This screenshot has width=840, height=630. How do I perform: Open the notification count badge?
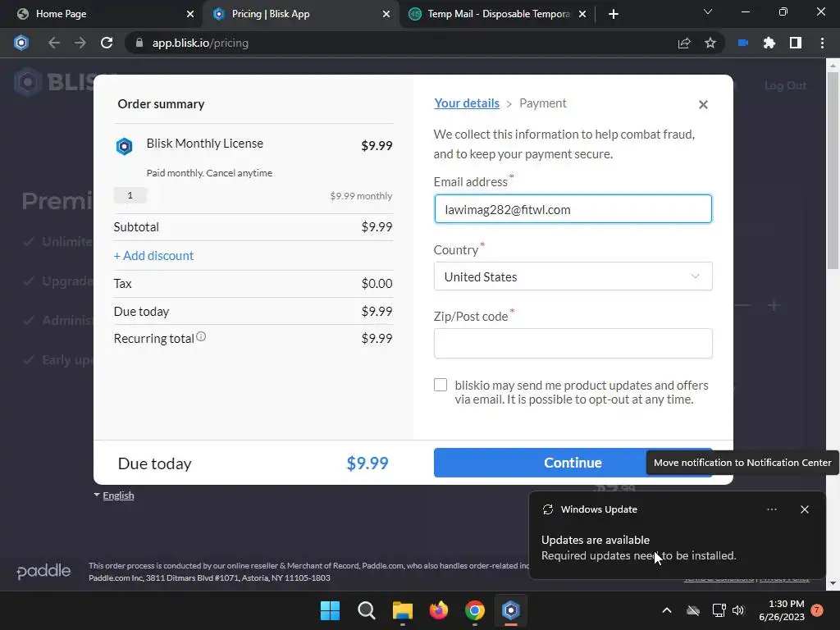click(x=817, y=610)
